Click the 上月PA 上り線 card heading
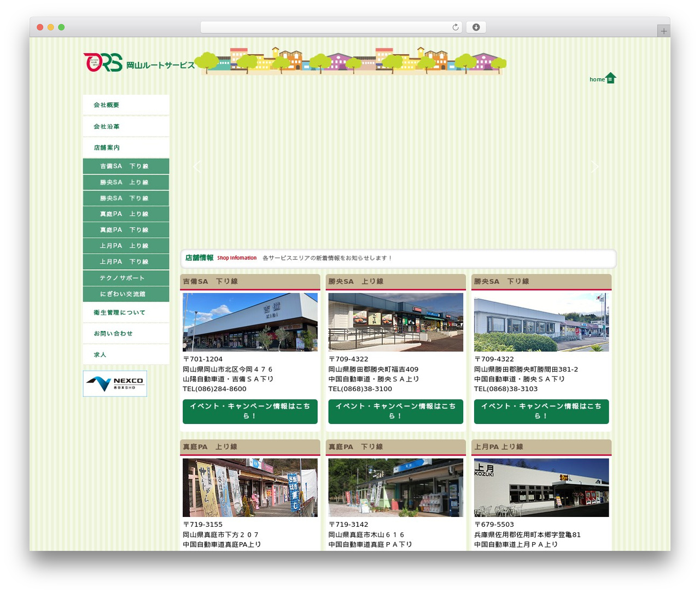The image size is (700, 593). (541, 447)
